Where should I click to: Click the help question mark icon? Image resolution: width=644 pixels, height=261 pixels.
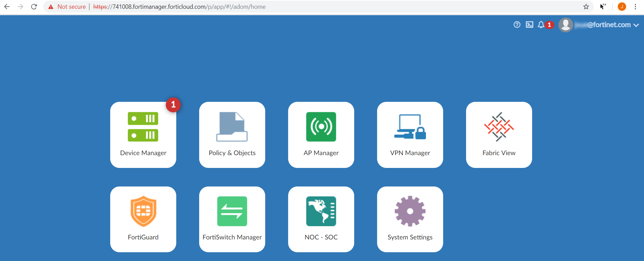coord(517,25)
